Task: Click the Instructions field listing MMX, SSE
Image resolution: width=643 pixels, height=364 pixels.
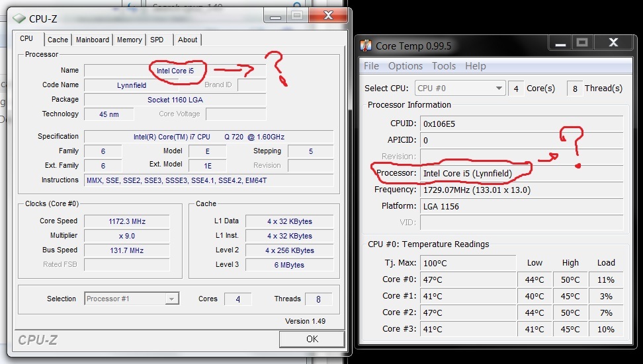Action: click(x=209, y=180)
